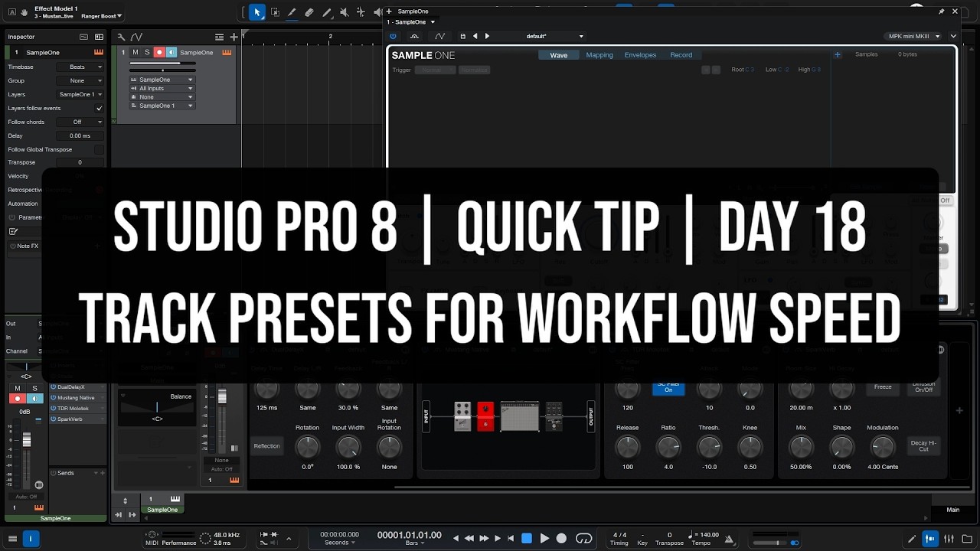Switch to the Envelopes tab
Viewport: 980px width, 551px height.
pos(640,55)
